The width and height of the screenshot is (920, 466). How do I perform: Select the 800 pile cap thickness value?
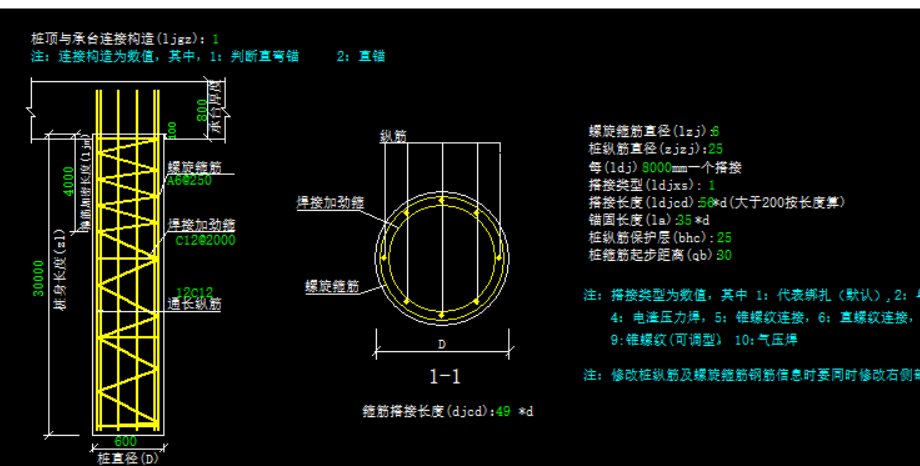pyautogui.click(x=202, y=109)
